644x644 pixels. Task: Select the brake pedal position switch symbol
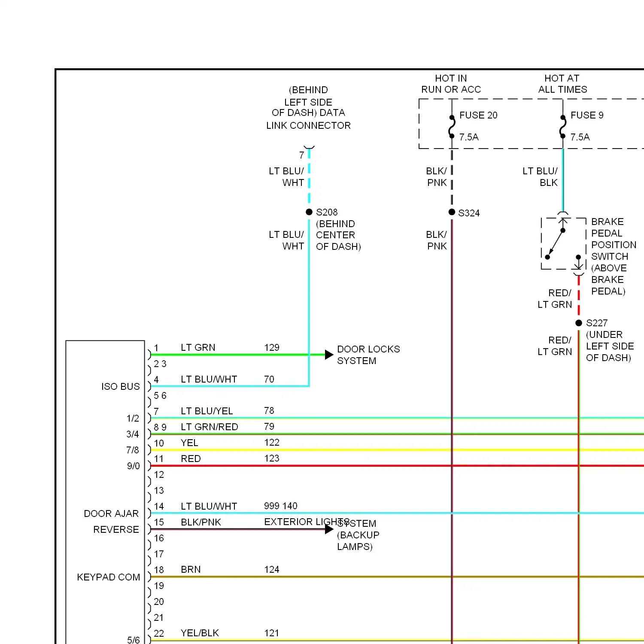tap(563, 243)
